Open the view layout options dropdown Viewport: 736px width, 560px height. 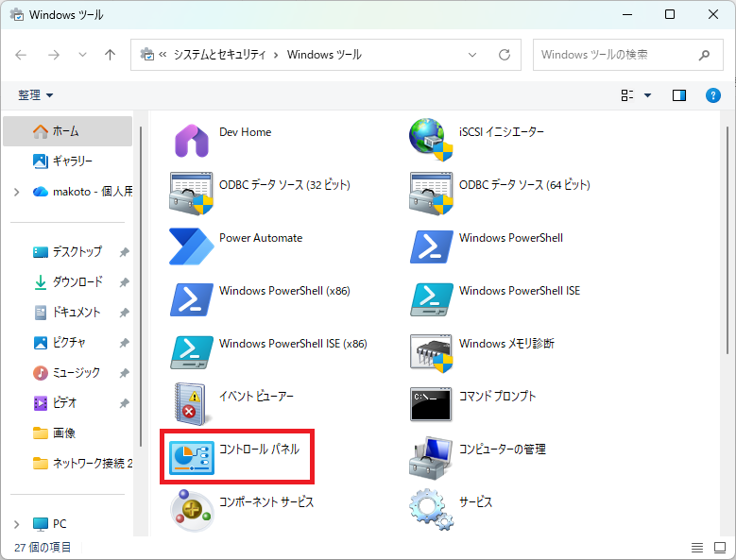point(636,95)
